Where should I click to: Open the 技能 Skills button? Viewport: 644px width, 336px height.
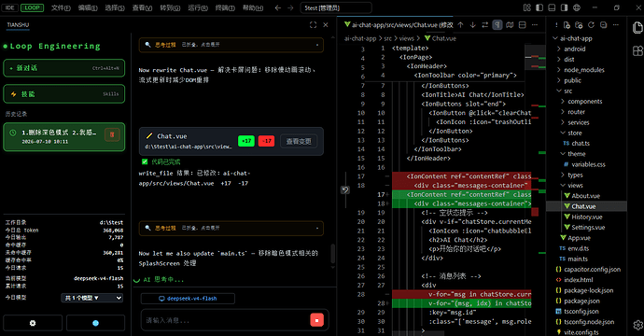(x=64, y=94)
